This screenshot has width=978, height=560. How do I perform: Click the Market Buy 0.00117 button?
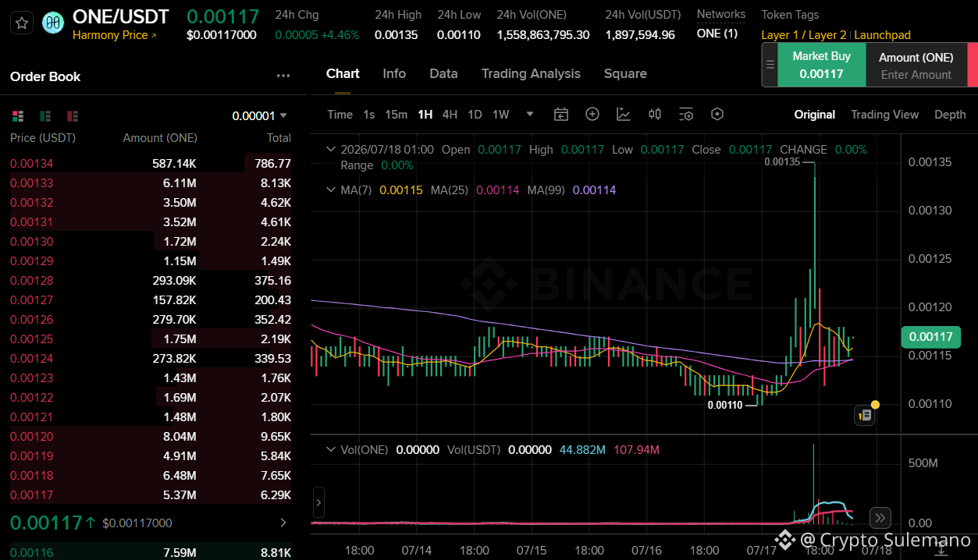pyautogui.click(x=822, y=65)
